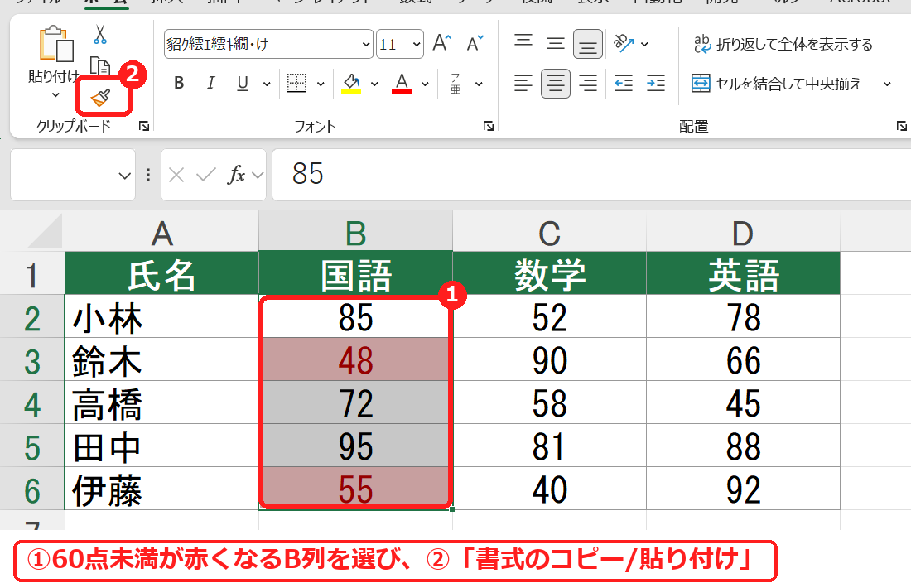This screenshot has height=588, width=911.
Task: Select column A header
Action: 161,231
